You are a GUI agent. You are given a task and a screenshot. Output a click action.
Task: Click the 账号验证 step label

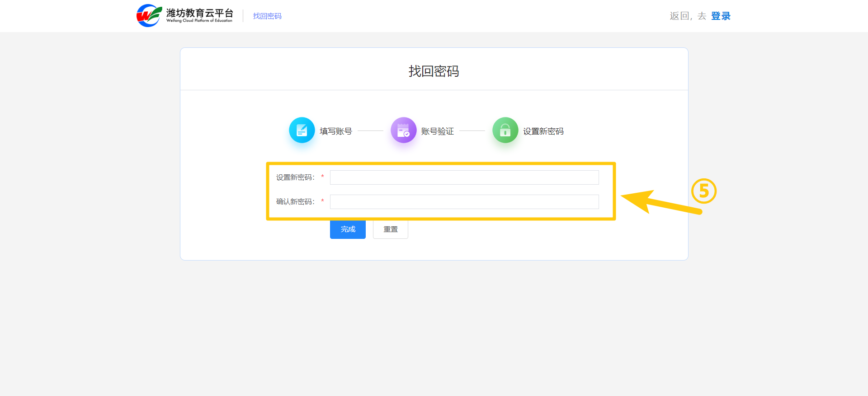click(438, 131)
